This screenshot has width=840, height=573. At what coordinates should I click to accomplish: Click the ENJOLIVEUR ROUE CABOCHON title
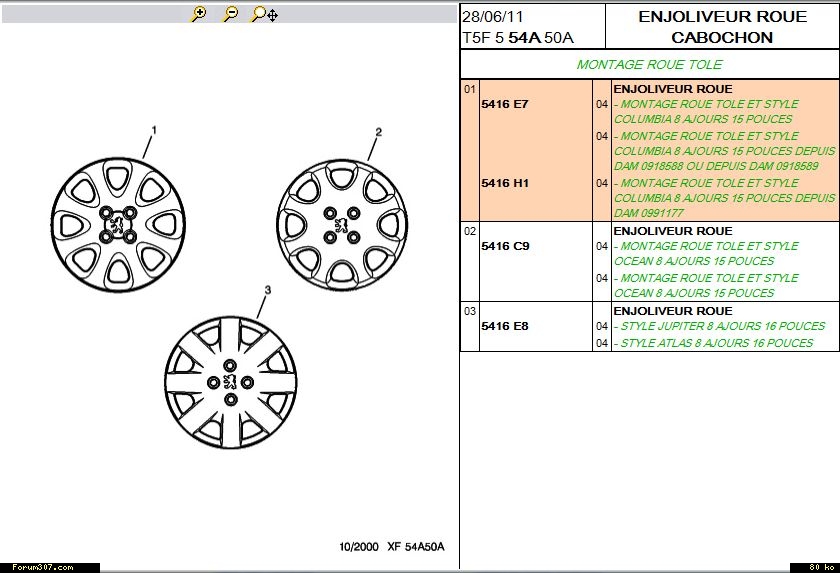(722, 27)
